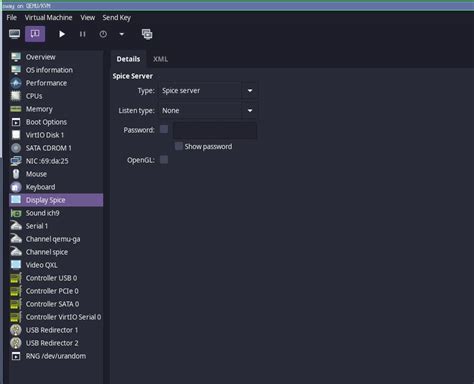Screen dimensions: 474x384
Task: Select Overview in hardware list
Action: click(56, 57)
